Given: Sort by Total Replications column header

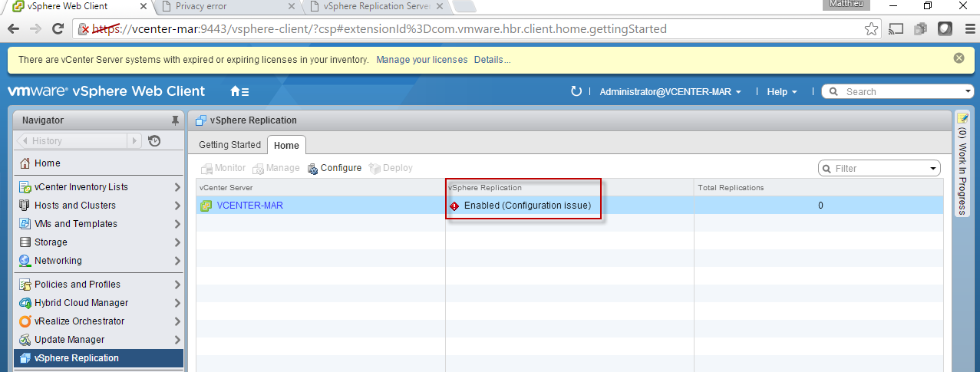Looking at the screenshot, I should (819, 187).
